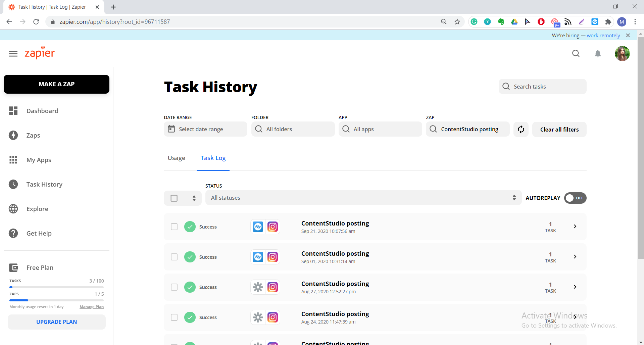Screen dimensions: 644x345
Task: Click Instagram icon in Sep 01 task
Action: click(273, 257)
